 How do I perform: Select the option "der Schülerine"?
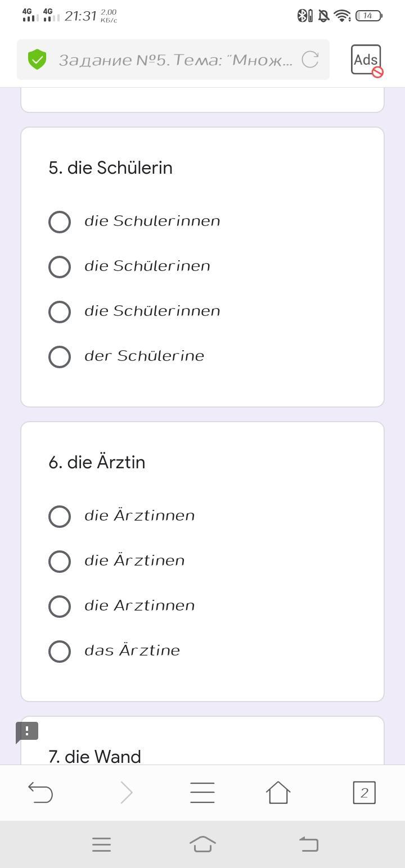[60, 356]
